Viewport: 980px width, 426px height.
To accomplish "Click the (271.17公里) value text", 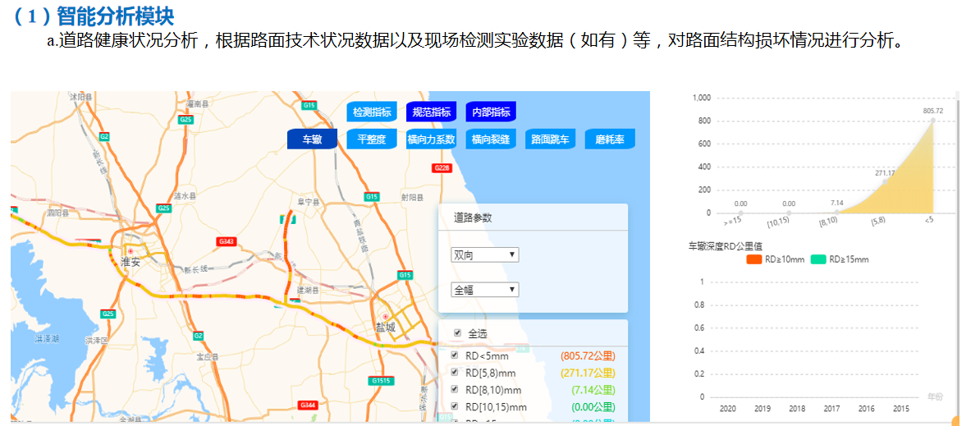I will point(588,373).
